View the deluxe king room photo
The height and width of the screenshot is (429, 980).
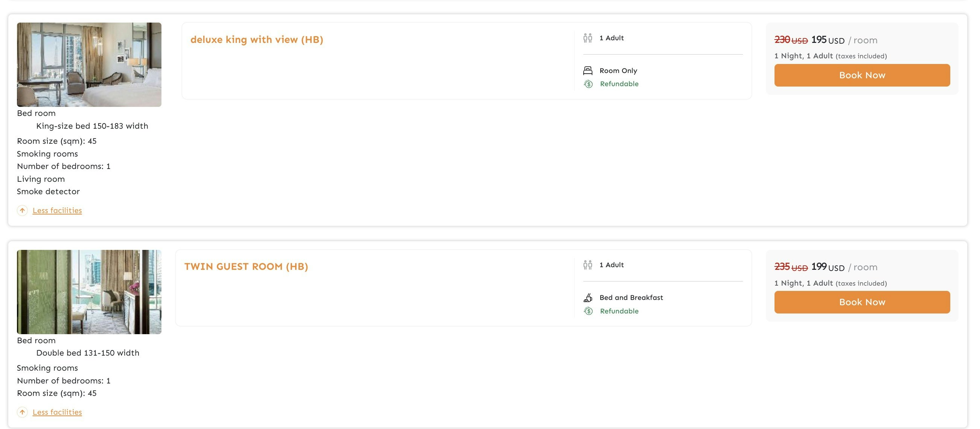[89, 65]
